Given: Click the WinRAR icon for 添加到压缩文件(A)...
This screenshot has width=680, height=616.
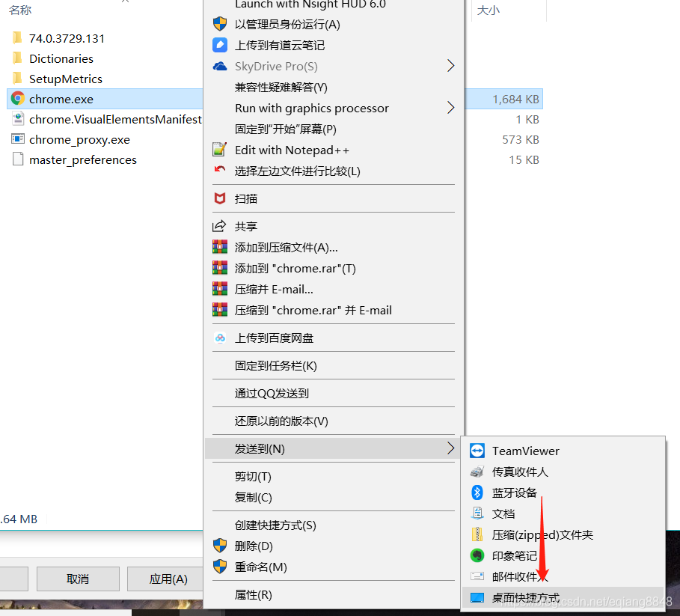Looking at the screenshot, I should coord(220,247).
